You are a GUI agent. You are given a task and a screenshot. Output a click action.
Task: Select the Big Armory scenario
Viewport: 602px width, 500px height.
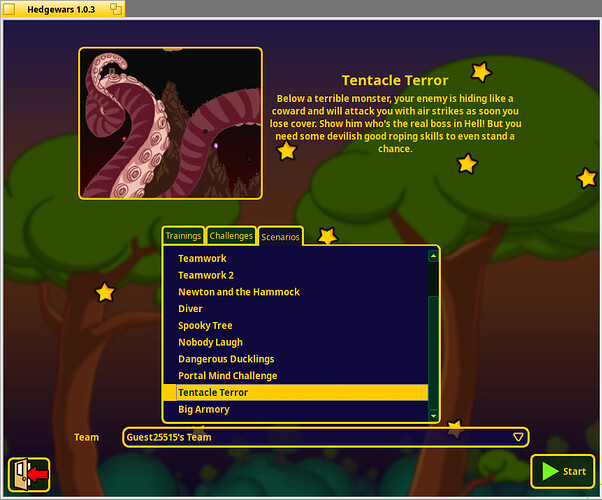pyautogui.click(x=296, y=409)
